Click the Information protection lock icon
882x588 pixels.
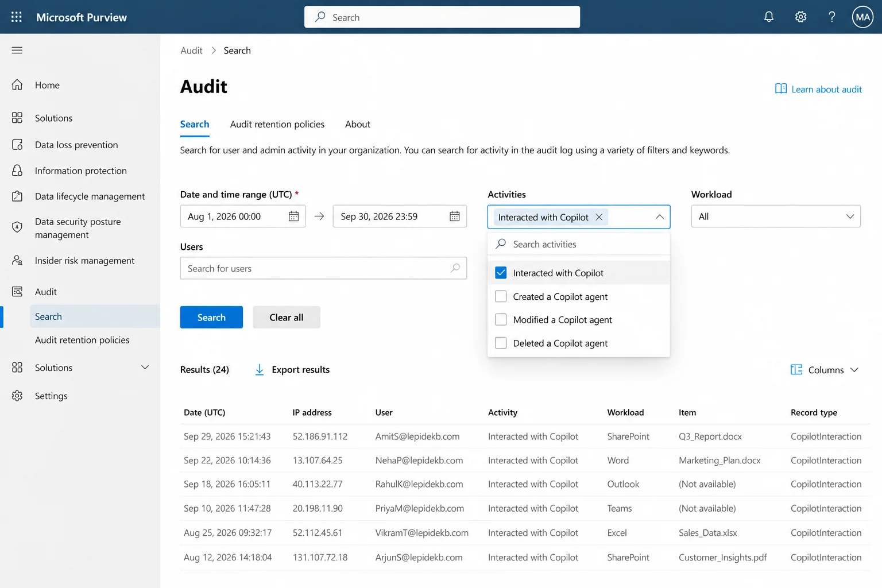pyautogui.click(x=17, y=171)
